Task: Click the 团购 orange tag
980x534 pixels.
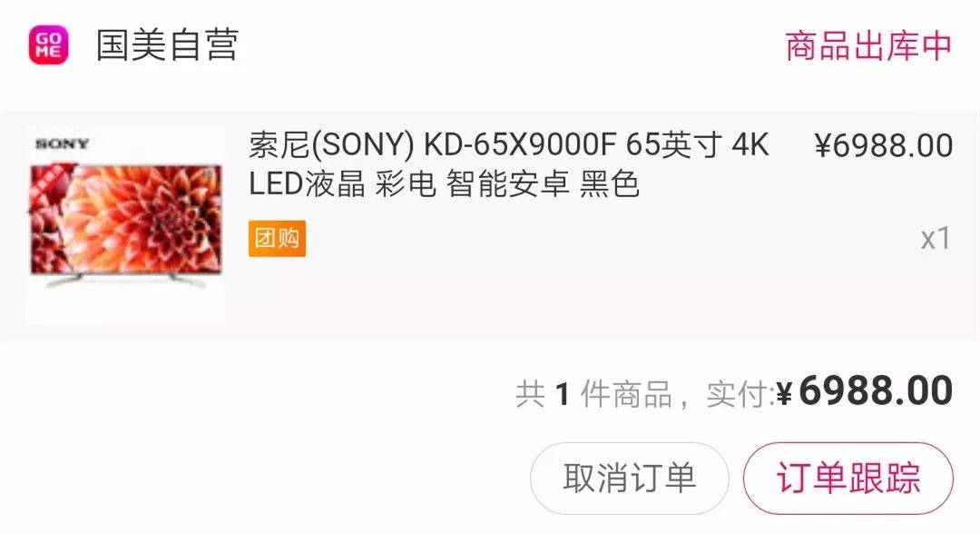Action: point(277,238)
